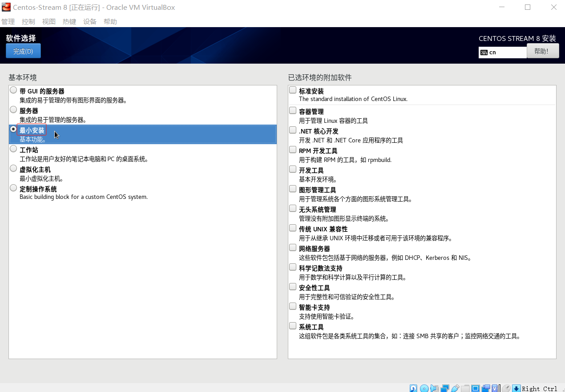Image resolution: width=565 pixels, height=392 pixels.
Task: Click the keyboard capture arrow icon
Action: click(516, 388)
